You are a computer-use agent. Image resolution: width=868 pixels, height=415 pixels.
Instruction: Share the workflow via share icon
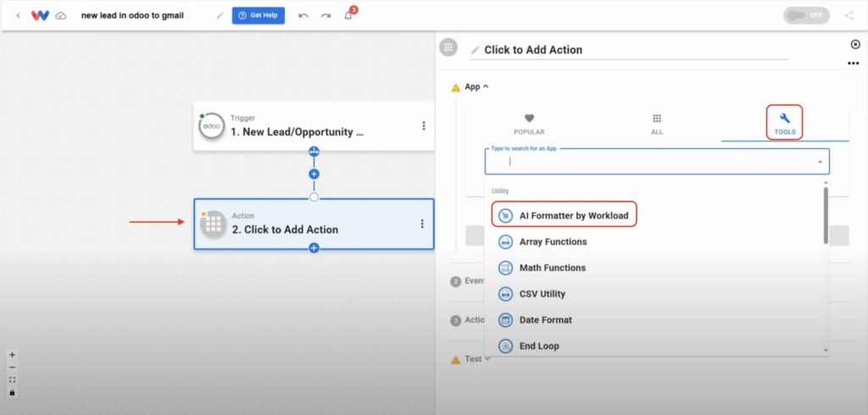tap(849, 15)
